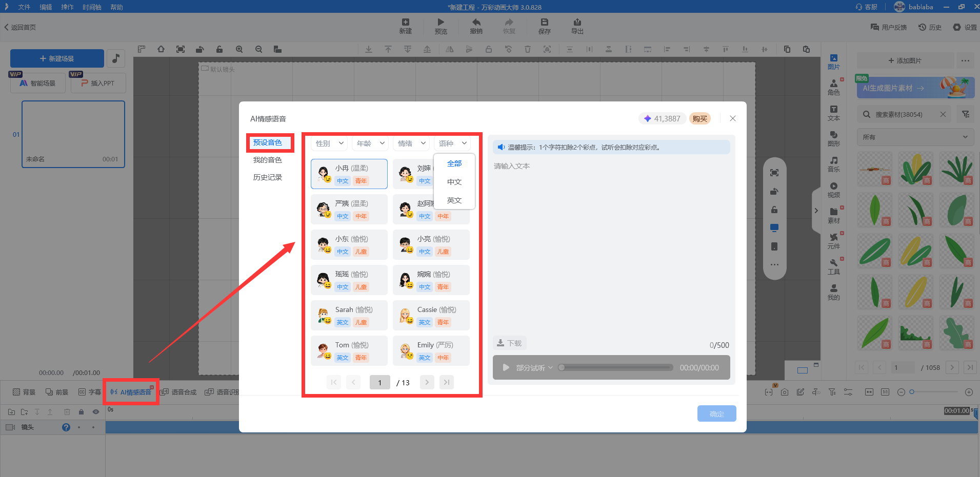Click the 购买 purchase button
Screen dimensions: 980x477
coord(699,118)
